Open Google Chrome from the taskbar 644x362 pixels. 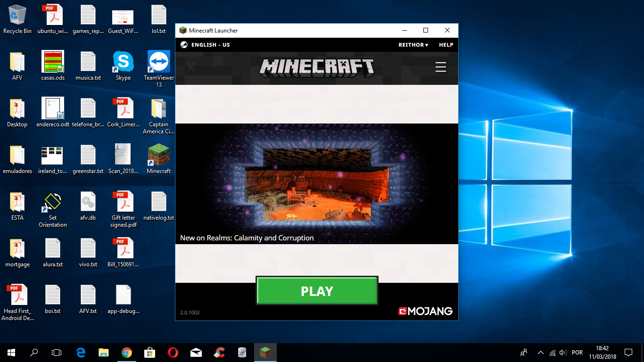coord(126,353)
